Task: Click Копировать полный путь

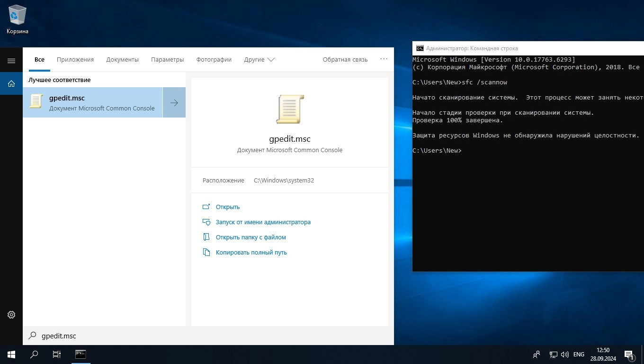Action: (x=251, y=252)
